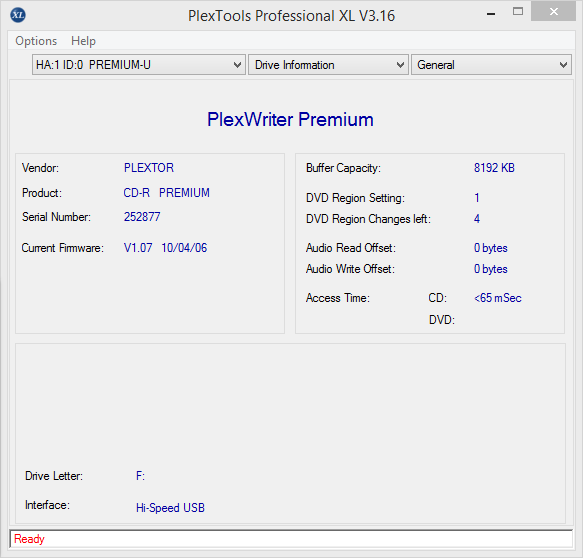Click the 8192 KB buffer capacity value
Viewport: 583px width, 558px height.
(x=494, y=168)
